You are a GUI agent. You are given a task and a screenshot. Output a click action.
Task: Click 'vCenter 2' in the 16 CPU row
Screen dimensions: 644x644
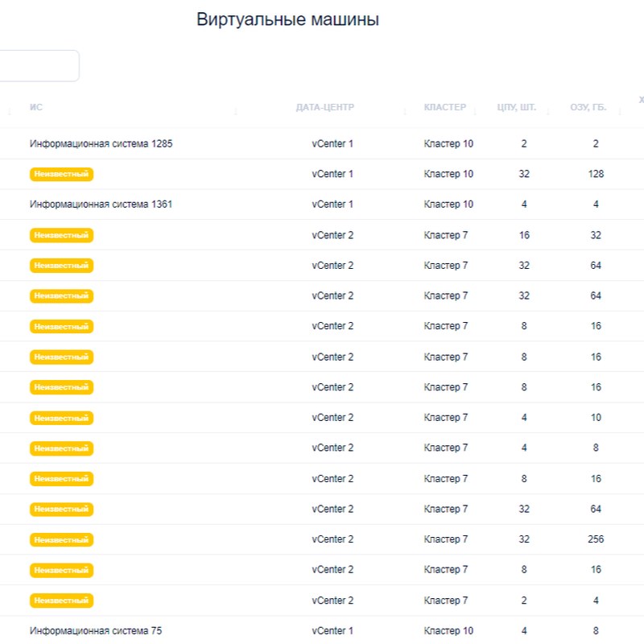coord(332,235)
